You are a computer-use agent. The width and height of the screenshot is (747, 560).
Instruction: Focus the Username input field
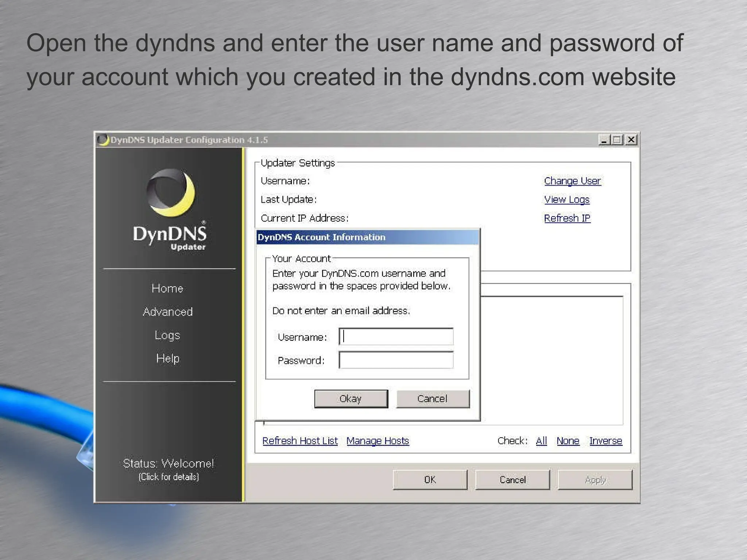(396, 337)
